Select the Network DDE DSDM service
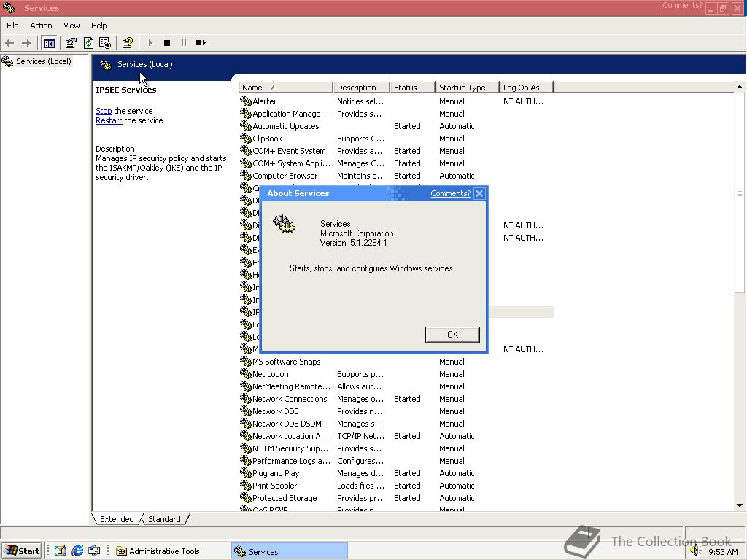Screen dimensions: 747x560 tap(396, 424)
